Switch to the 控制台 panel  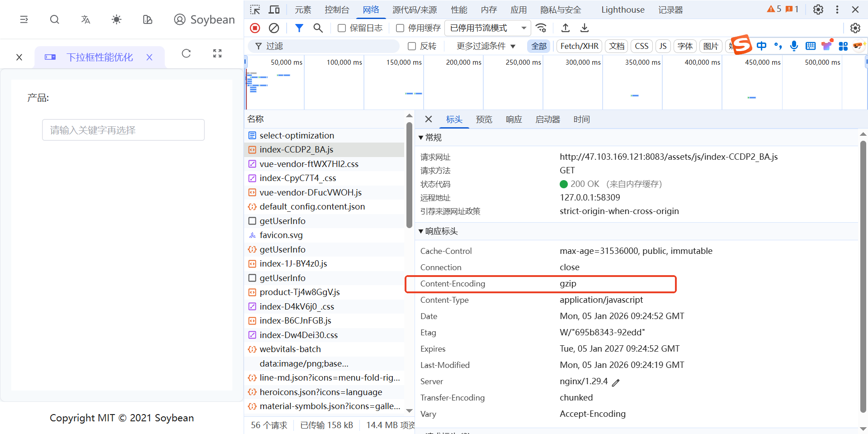(x=337, y=10)
